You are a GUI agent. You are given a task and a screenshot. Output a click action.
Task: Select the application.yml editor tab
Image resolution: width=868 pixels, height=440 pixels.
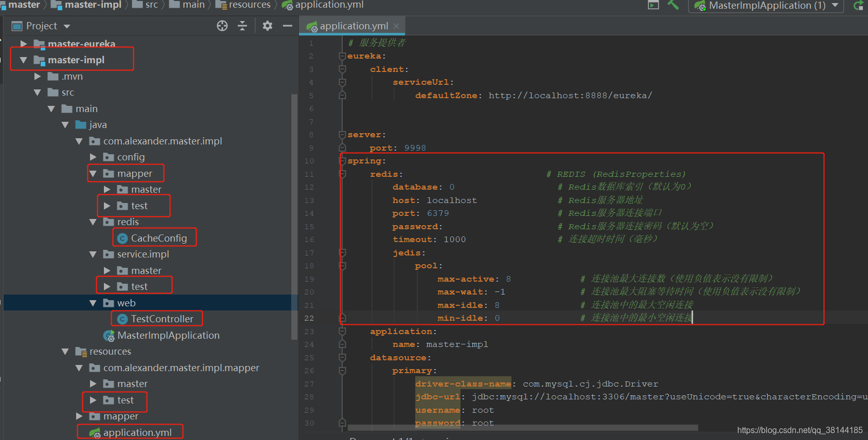pos(352,26)
